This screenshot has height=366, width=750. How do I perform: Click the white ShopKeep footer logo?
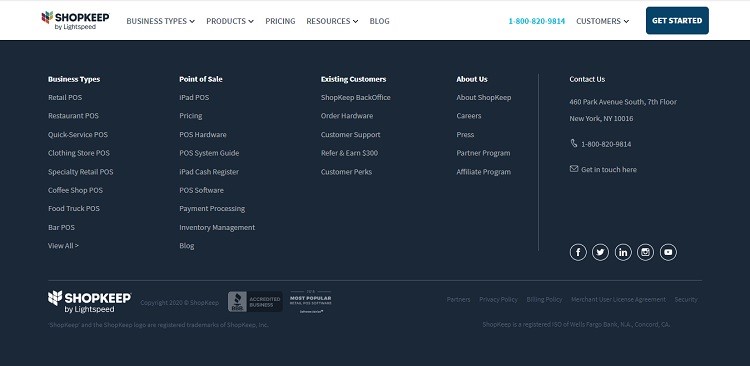coord(89,302)
